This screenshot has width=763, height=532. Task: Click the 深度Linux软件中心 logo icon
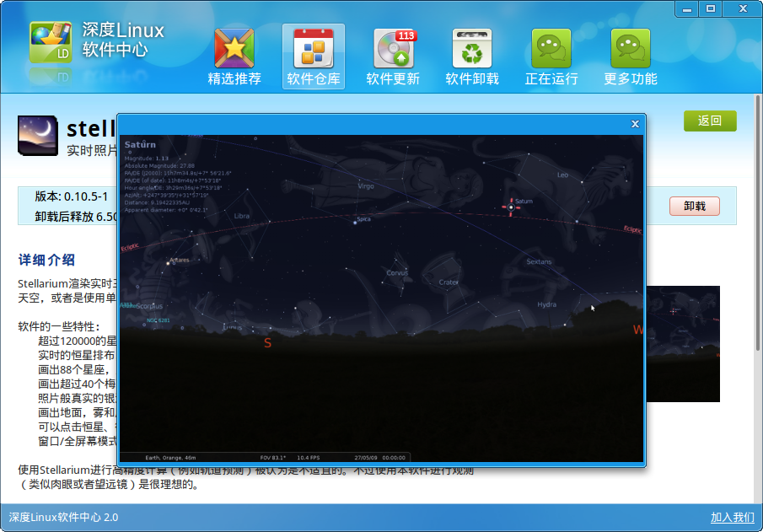click(51, 42)
